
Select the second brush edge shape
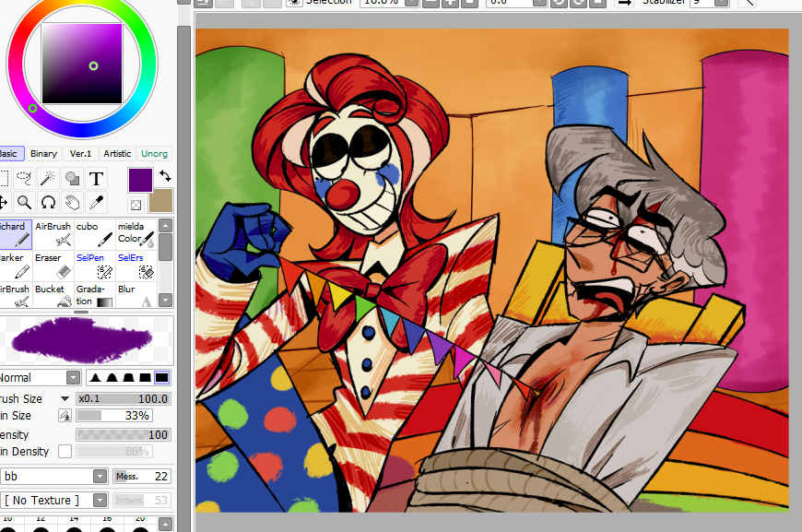click(x=112, y=378)
